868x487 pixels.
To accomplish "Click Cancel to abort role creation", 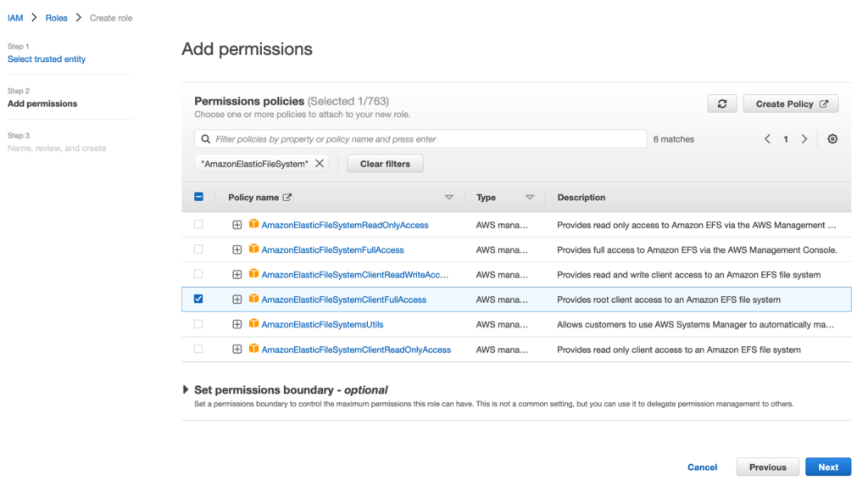I will tap(702, 467).
